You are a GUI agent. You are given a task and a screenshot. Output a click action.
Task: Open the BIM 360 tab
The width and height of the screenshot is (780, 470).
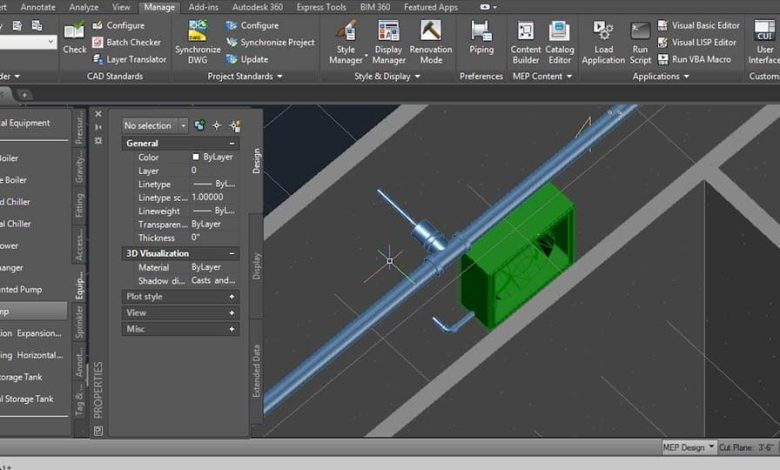pos(375,7)
